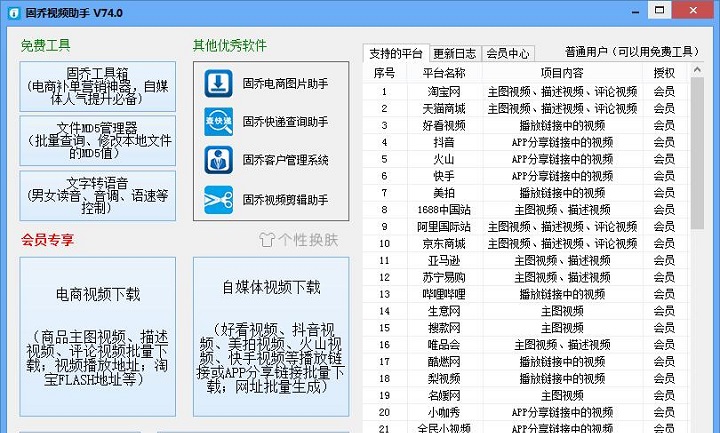
Task: Open 固乔快递查询助手 link
Action: coord(285,122)
